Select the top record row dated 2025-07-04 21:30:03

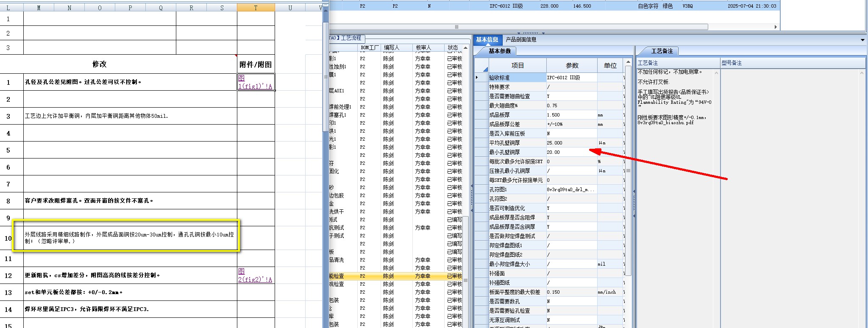[x=554, y=6]
